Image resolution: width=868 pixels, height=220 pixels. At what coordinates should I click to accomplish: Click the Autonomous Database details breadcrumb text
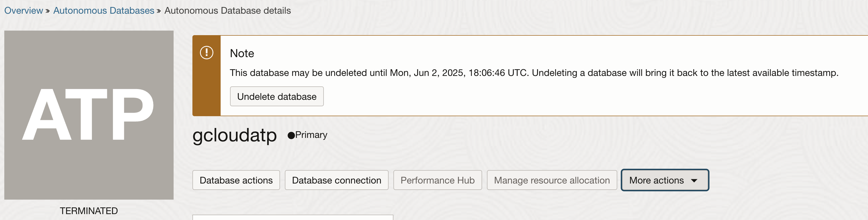pyautogui.click(x=227, y=10)
